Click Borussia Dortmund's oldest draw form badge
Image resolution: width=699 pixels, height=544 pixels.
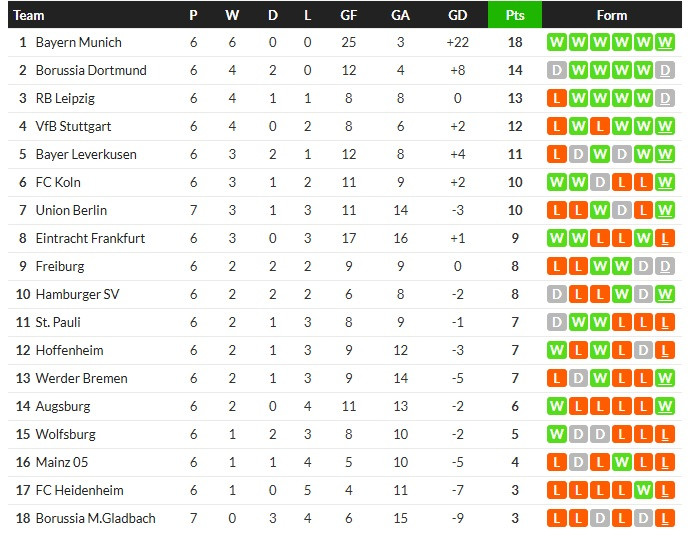coord(556,70)
